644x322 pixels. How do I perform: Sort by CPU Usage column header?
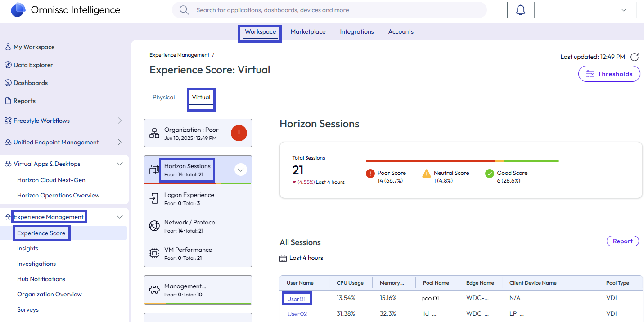tap(350, 283)
